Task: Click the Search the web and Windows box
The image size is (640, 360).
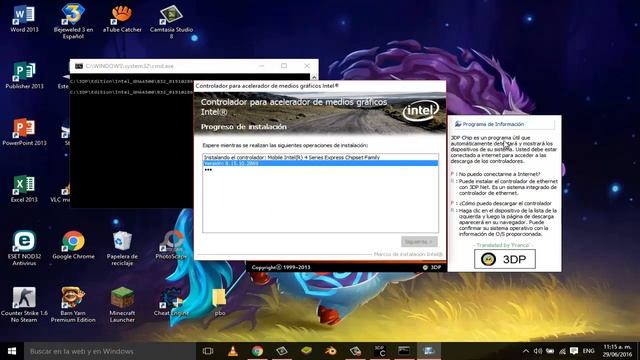Action: tap(110, 351)
